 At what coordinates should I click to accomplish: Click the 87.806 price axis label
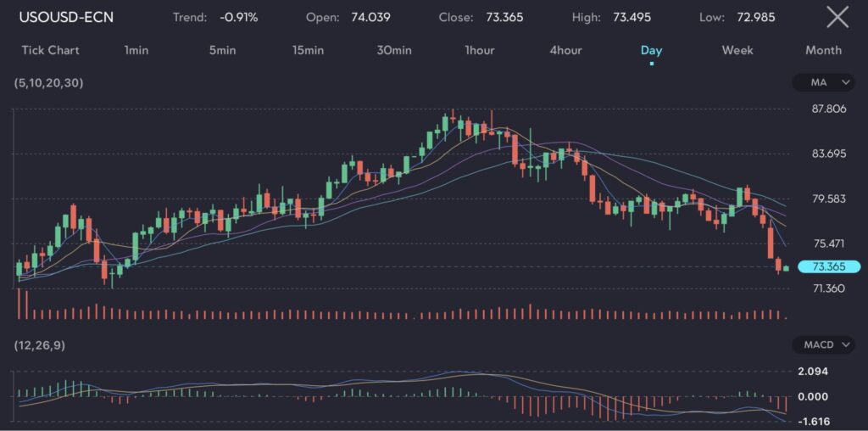click(829, 109)
